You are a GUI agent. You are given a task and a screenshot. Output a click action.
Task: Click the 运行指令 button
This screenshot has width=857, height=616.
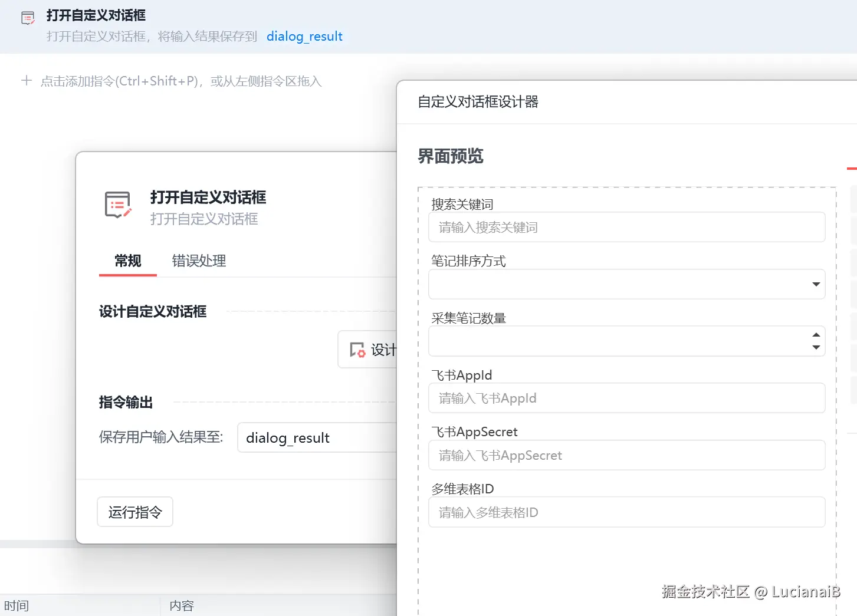coord(135,512)
